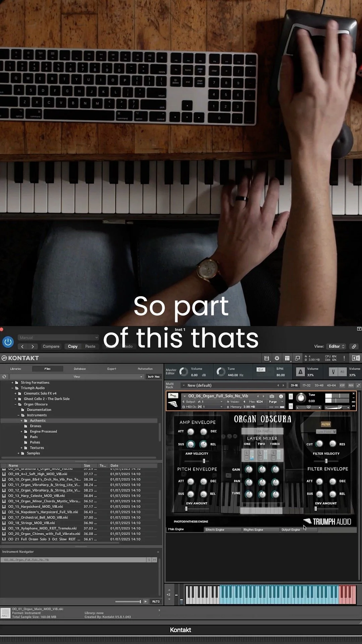Open instrument edit mode wrench icon
Viewport: 362px width, 644px height.
point(173,396)
